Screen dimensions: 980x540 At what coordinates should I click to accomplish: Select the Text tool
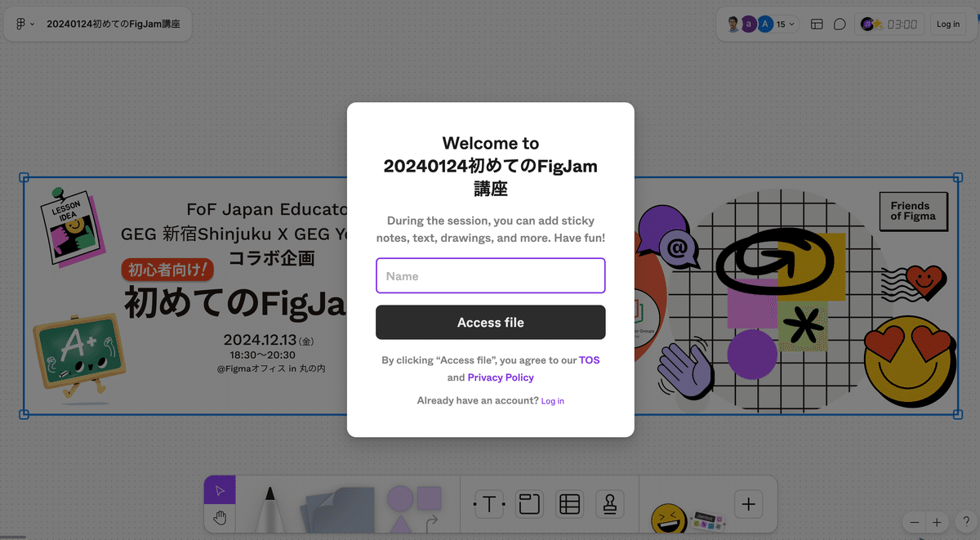(488, 504)
